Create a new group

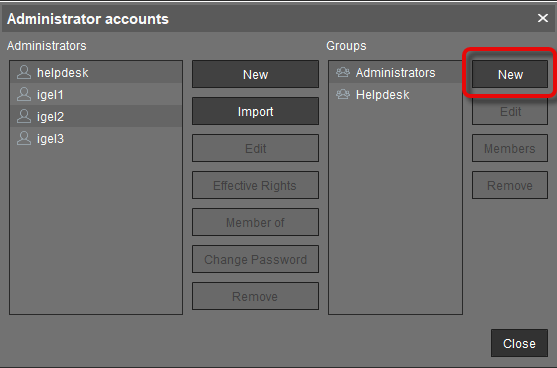(510, 74)
